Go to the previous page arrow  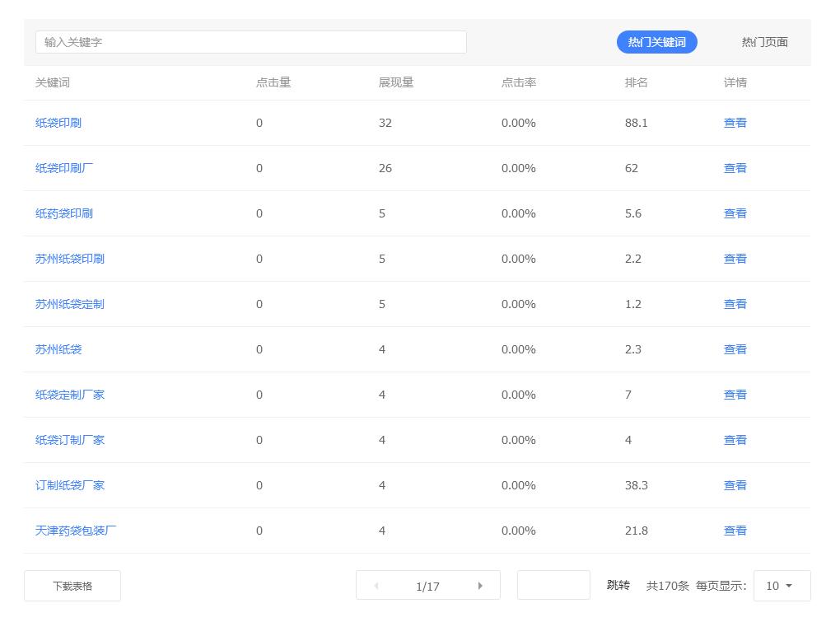coord(376,586)
